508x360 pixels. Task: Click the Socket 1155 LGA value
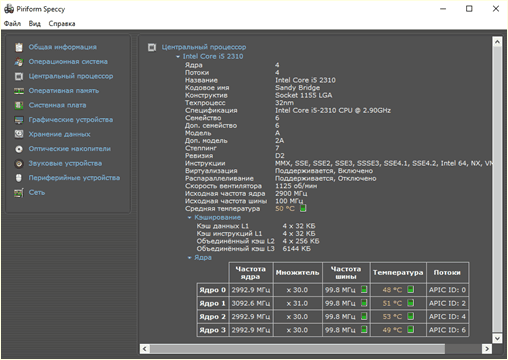point(304,95)
